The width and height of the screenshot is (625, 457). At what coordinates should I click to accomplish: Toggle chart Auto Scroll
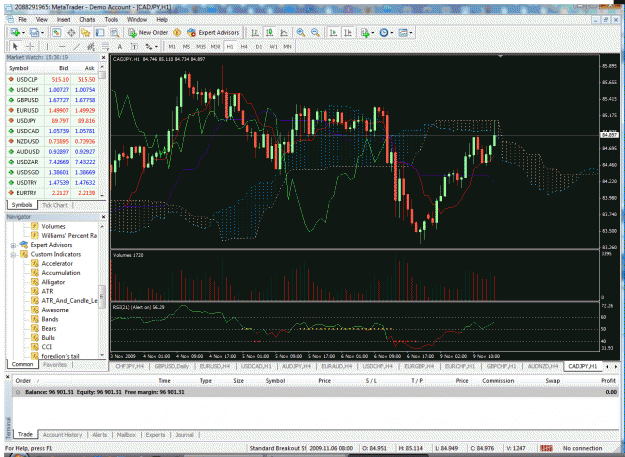(333, 33)
